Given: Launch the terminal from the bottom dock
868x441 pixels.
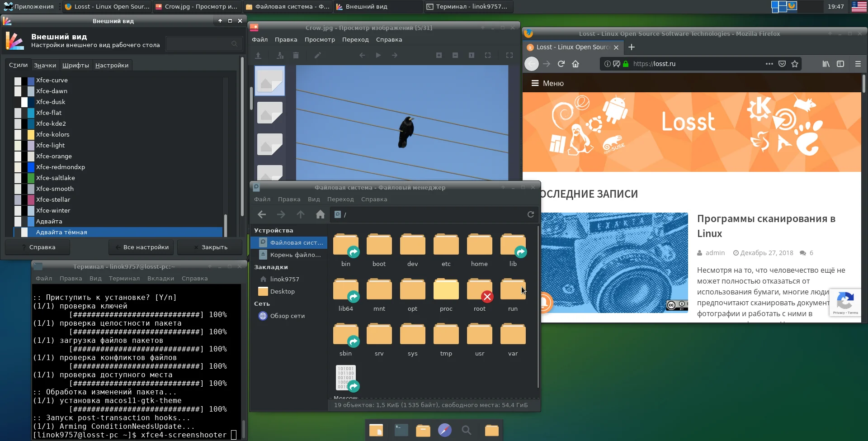Looking at the screenshot, I should 401,430.
